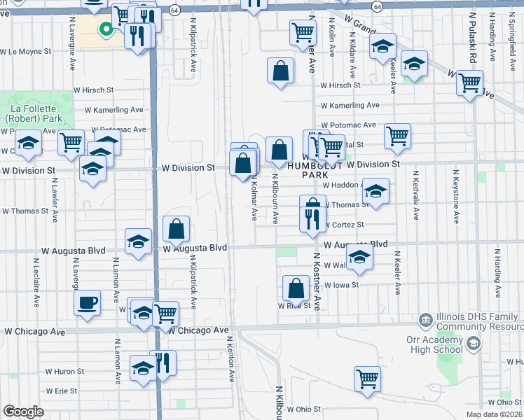Click the Orr Academy High School label

[436, 344]
